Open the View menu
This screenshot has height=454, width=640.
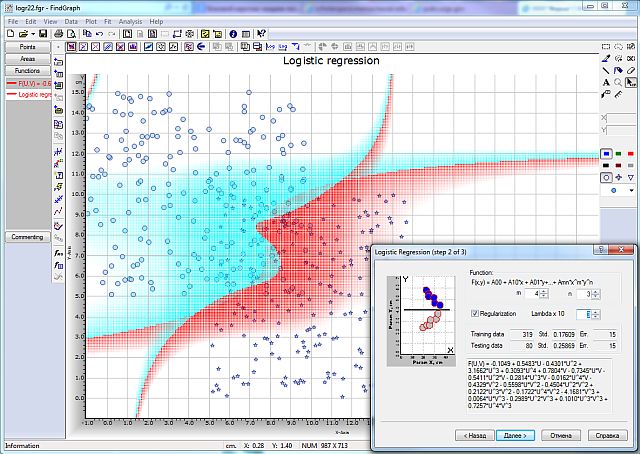(x=50, y=21)
